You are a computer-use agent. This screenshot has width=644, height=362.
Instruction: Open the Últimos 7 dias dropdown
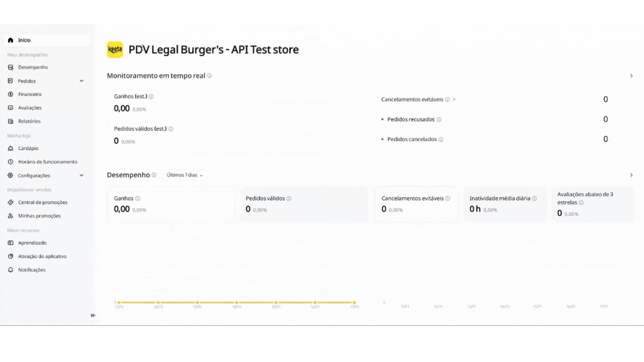[x=185, y=175]
